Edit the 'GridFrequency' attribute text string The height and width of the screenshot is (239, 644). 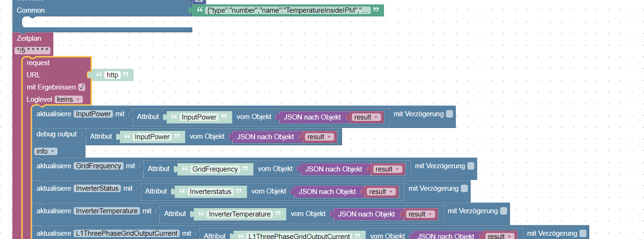click(x=215, y=169)
